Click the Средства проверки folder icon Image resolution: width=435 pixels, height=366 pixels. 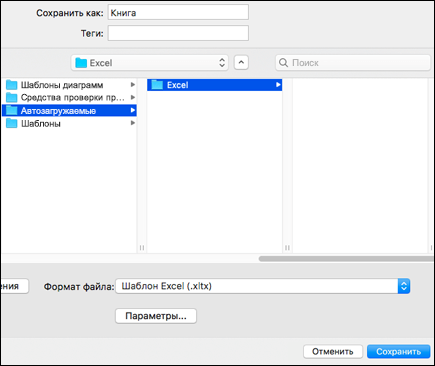point(11,97)
